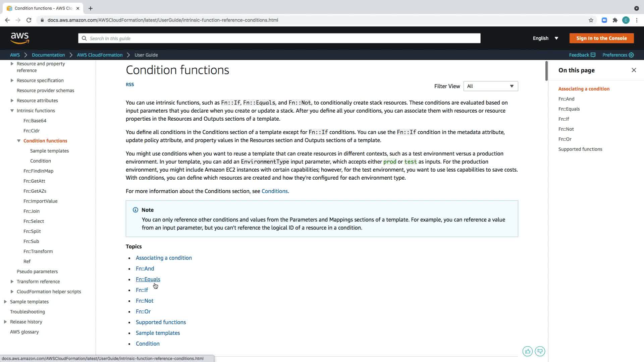
Task: Open the Fn::Equals topic link
Action: tap(148, 279)
